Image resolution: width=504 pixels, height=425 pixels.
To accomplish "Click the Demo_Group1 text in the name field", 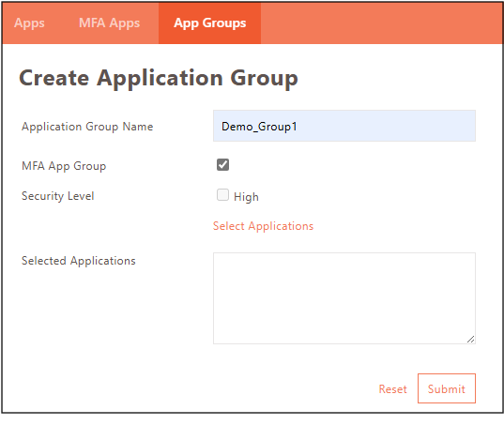I will point(259,127).
